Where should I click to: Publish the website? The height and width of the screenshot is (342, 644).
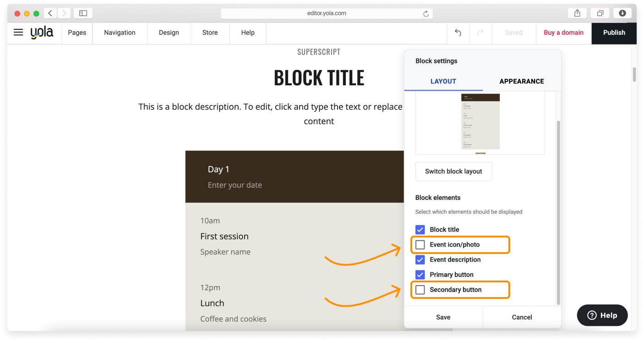click(x=614, y=33)
